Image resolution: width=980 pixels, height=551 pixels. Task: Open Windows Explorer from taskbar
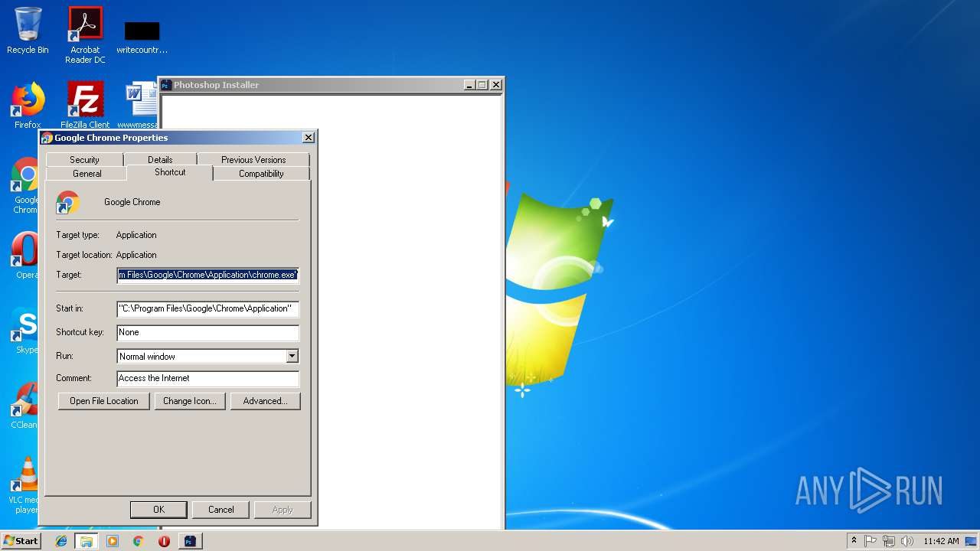(x=86, y=541)
